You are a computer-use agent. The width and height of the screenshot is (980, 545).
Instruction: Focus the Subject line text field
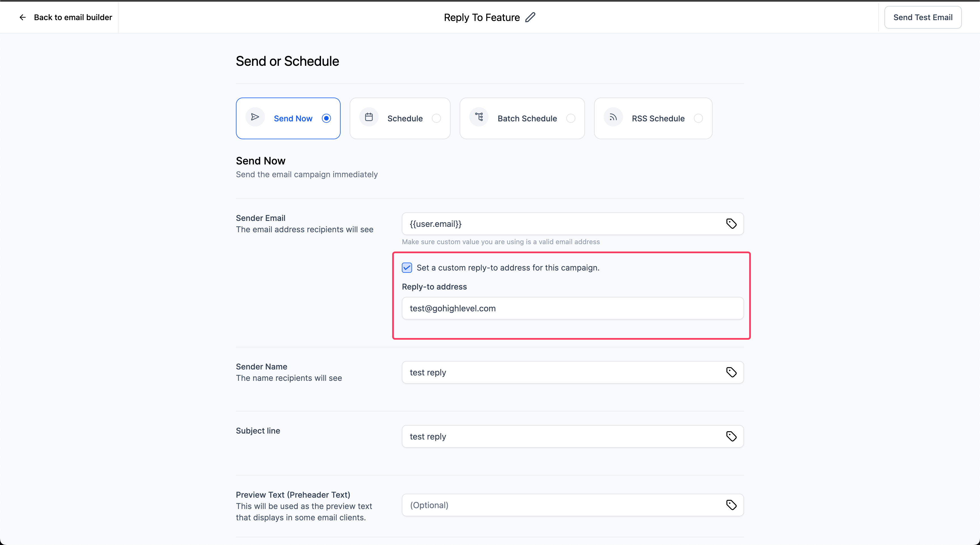click(x=563, y=436)
